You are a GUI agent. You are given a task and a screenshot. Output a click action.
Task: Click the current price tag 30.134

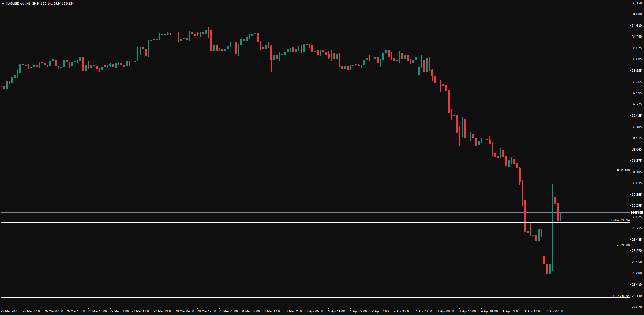(636, 213)
